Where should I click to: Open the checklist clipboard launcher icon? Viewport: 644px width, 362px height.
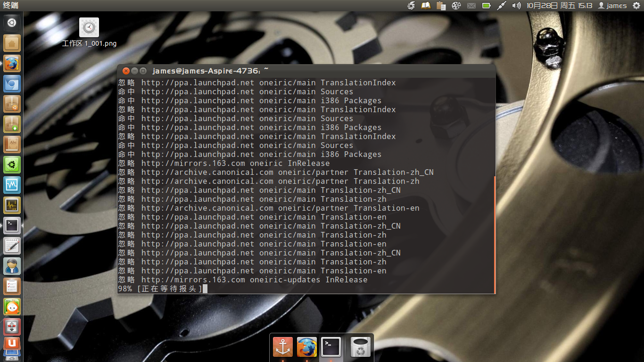point(12,286)
